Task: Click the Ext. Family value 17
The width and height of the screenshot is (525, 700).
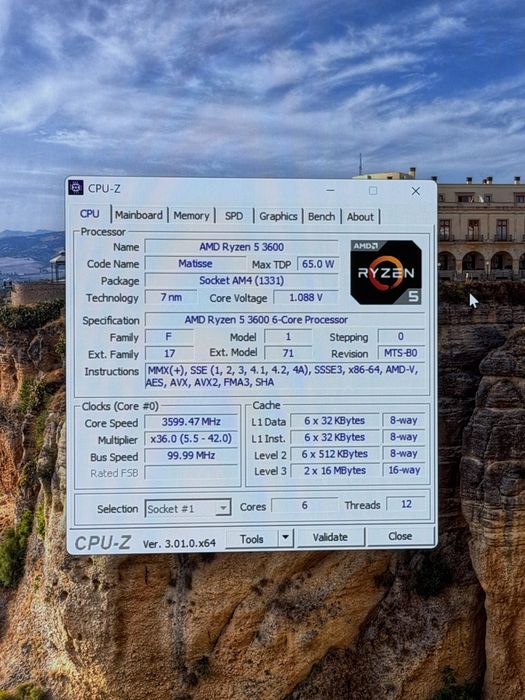Action: (169, 354)
